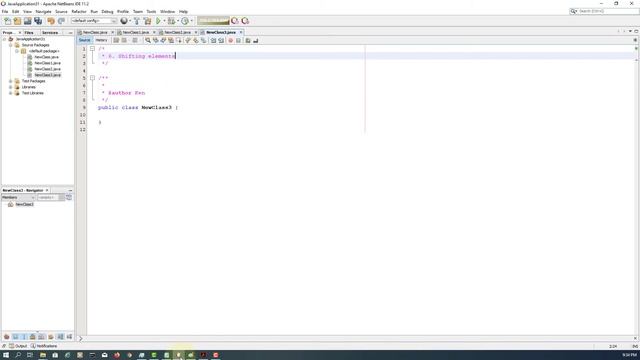This screenshot has height=360, width=640.
Task: Click the Clean and Build Project icon
Action: point(147,21)
